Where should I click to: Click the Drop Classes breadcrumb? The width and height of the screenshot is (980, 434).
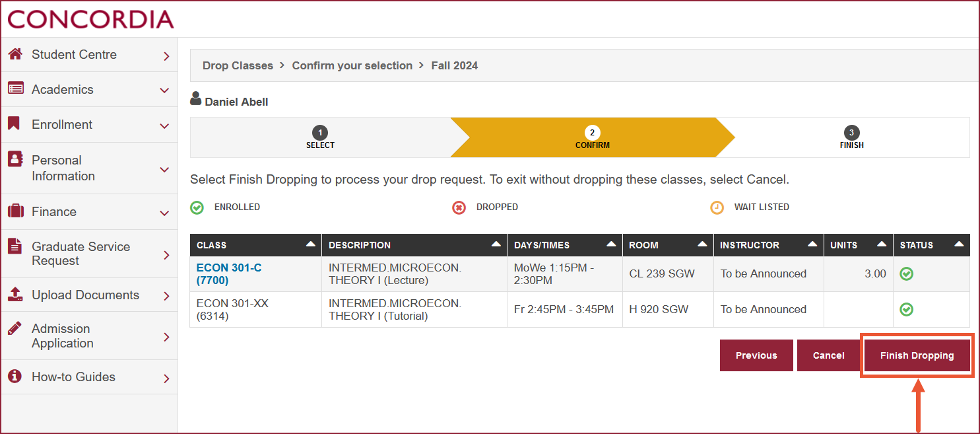pyautogui.click(x=238, y=65)
